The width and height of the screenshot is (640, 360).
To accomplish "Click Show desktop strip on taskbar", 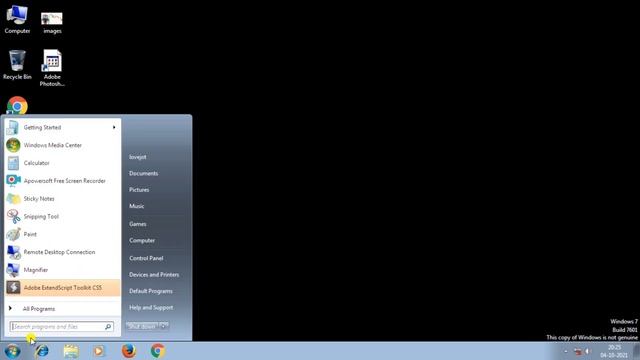I will point(636,351).
